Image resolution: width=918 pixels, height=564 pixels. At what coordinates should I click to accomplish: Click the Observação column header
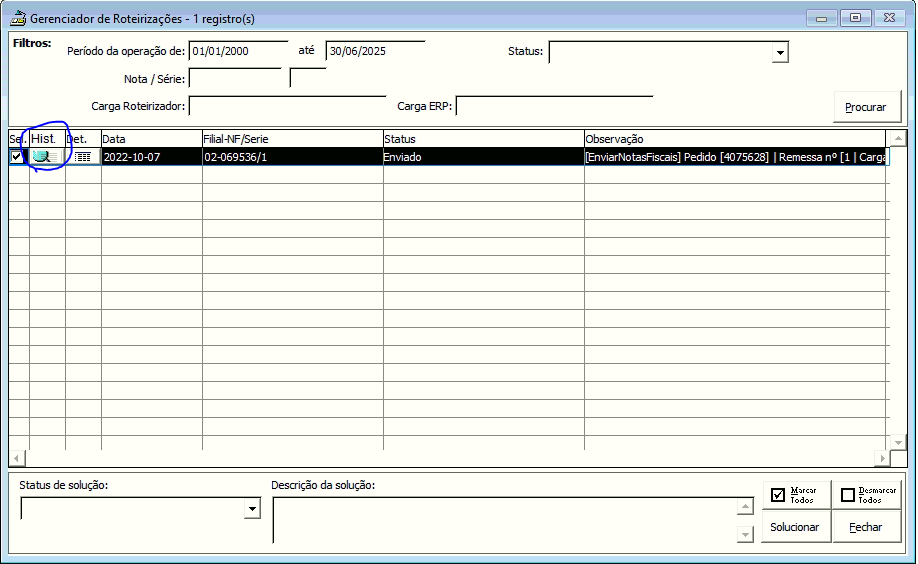pos(735,139)
